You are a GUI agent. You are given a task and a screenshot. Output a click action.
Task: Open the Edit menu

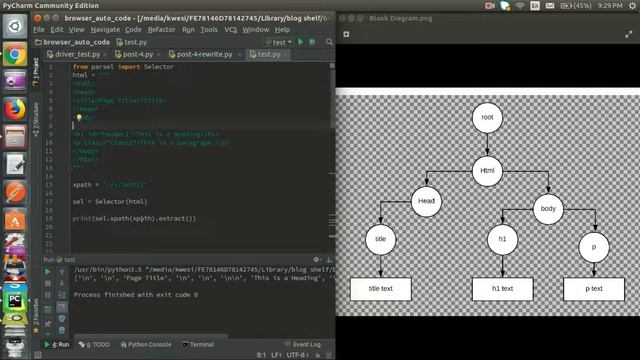[57, 29]
